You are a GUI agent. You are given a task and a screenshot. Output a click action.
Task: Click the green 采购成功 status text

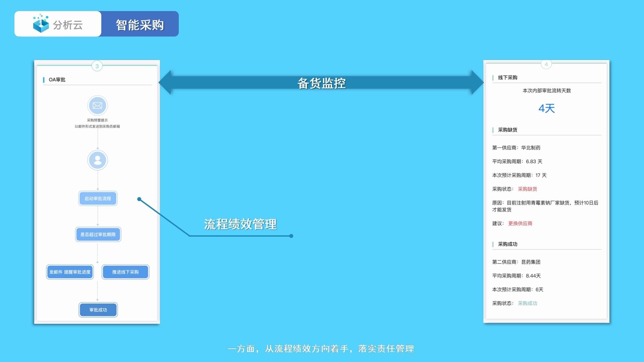527,303
